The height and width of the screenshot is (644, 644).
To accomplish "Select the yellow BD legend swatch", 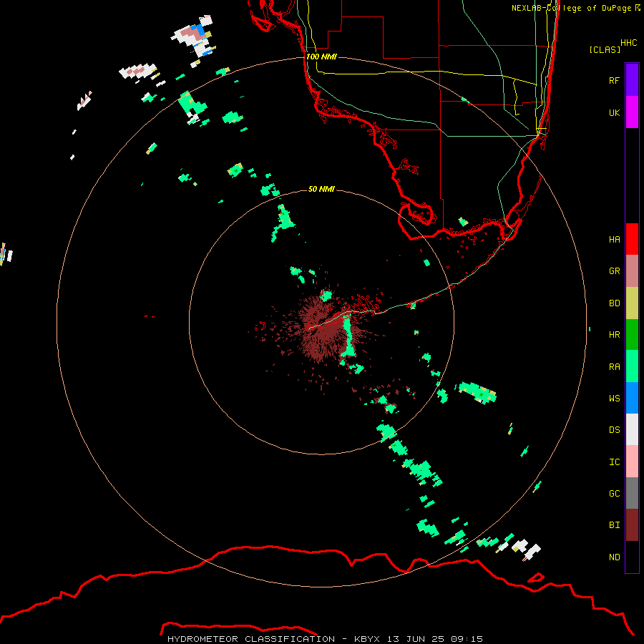I will [632, 303].
